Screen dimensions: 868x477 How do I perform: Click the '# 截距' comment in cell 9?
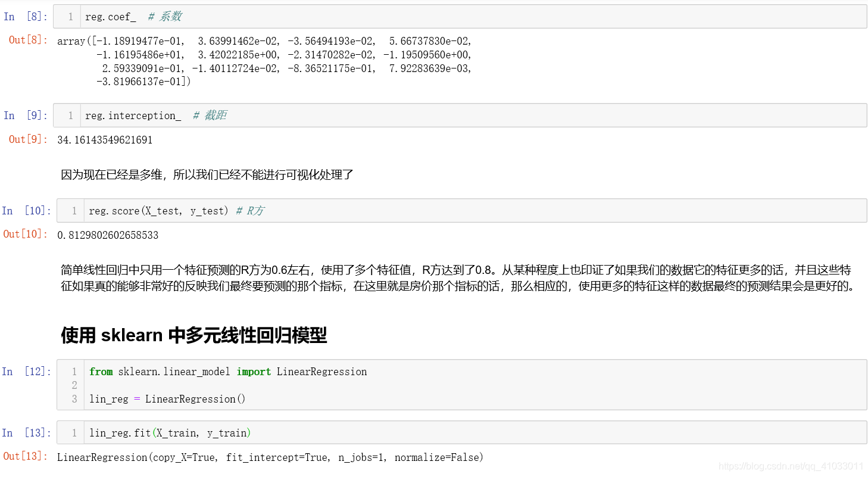[210, 116]
